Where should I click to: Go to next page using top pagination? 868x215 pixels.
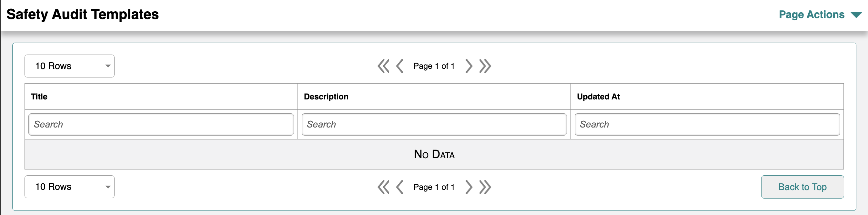click(469, 66)
